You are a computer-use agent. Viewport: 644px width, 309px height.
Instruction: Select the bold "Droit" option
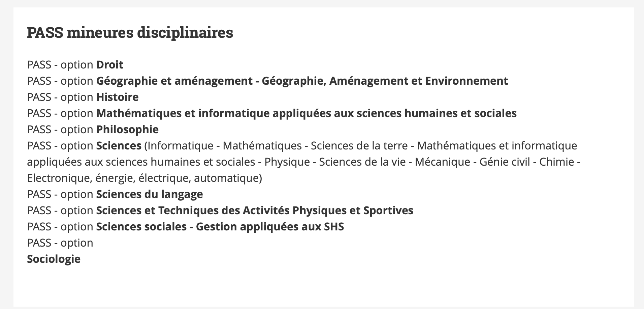[x=110, y=65]
